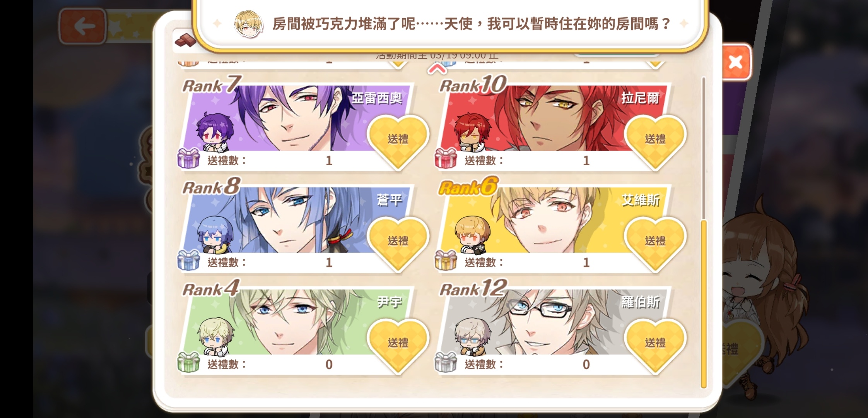The width and height of the screenshot is (868, 418).
Task: Collapse list with the pink up chevron
Action: (437, 69)
